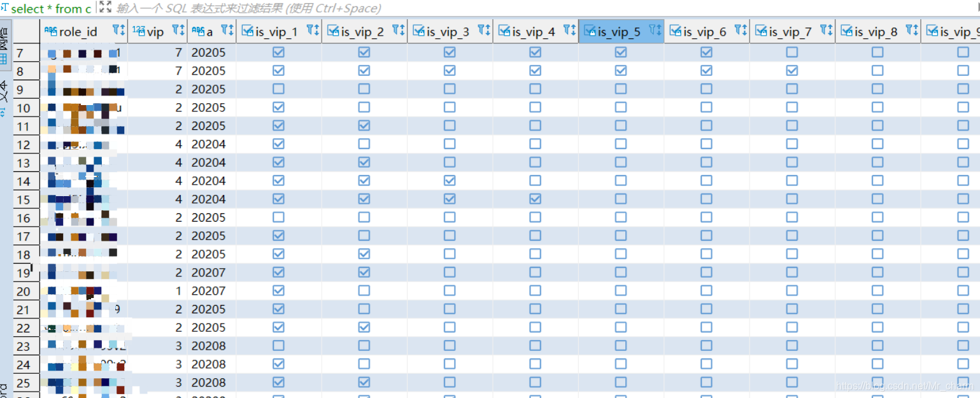980x398 pixels.
Task: Select row number 16 header
Action: pyautogui.click(x=27, y=218)
